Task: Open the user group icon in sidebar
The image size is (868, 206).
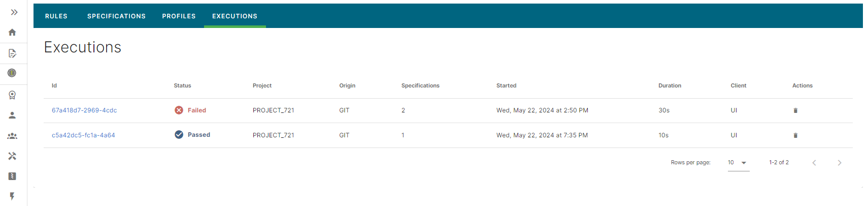Action: 12,136
